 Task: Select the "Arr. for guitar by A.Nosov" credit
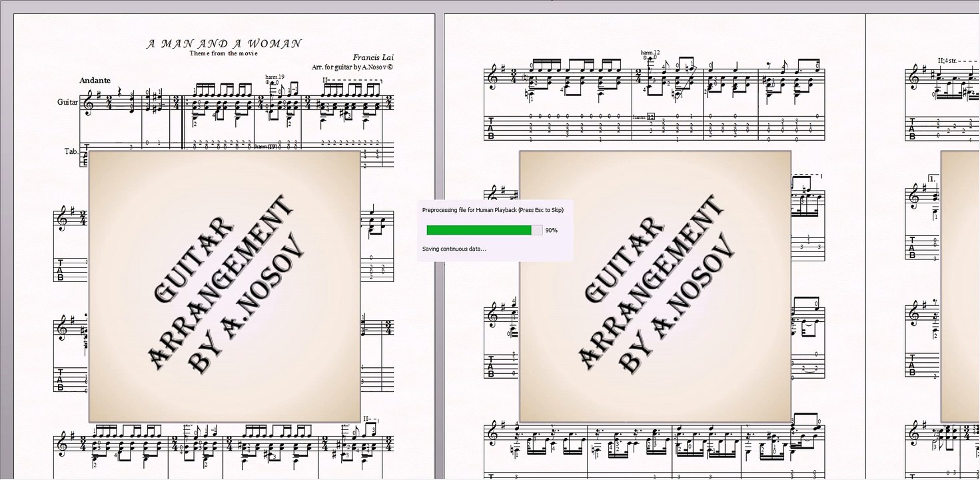(352, 67)
